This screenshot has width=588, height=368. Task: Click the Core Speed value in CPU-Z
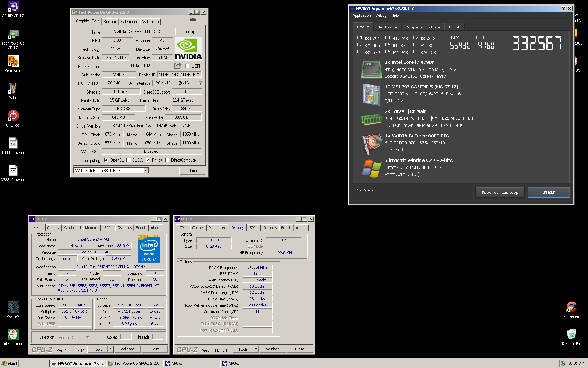[x=74, y=305]
